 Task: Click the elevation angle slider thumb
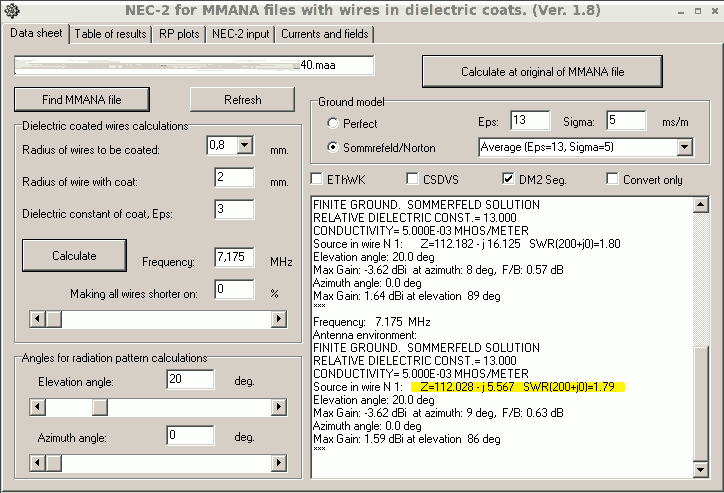[100, 407]
